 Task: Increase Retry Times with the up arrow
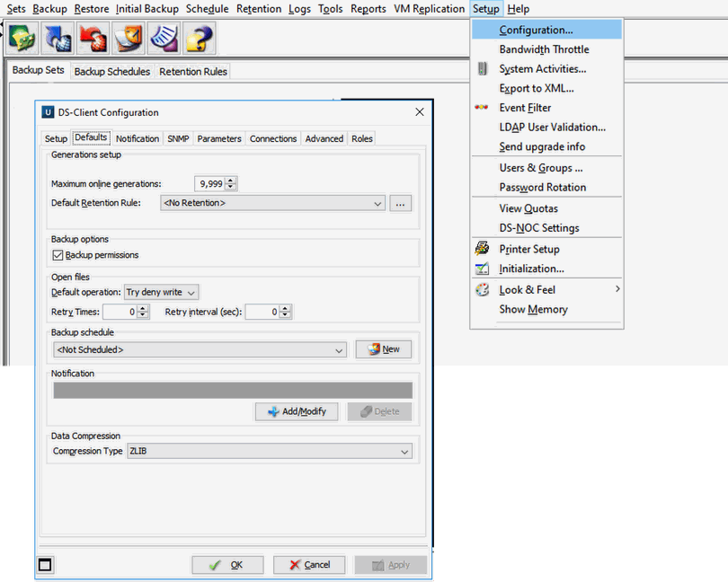point(144,308)
